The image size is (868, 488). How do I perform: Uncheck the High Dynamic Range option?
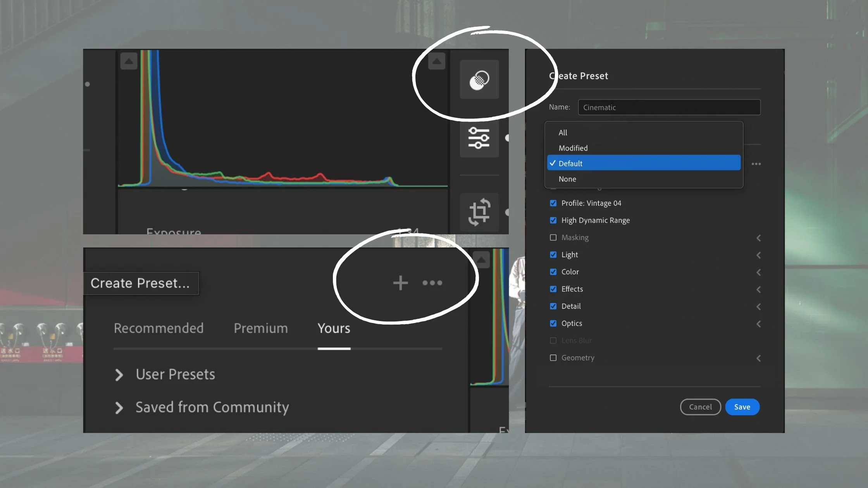(x=553, y=220)
